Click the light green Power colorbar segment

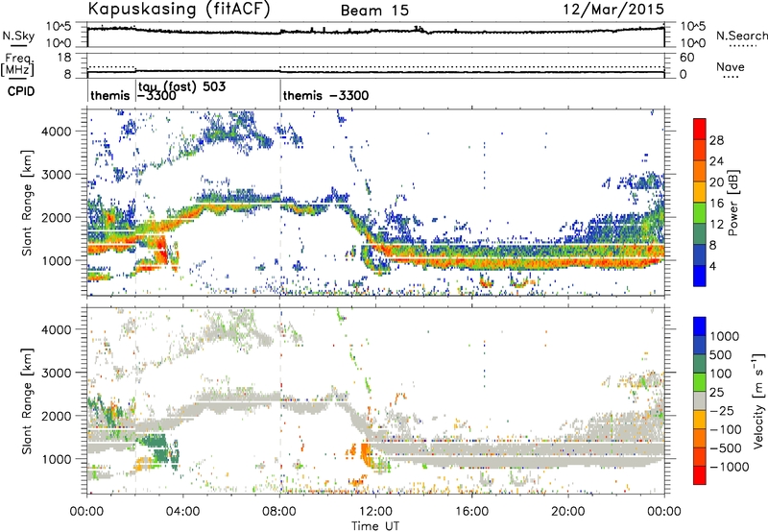point(700,213)
